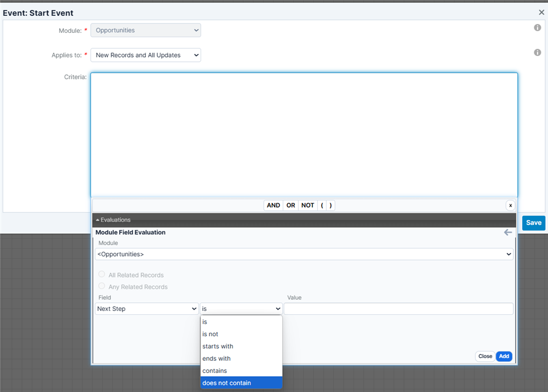The image size is (548, 392).
Task: Close the Start Event dialog with X
Action: [x=541, y=12]
